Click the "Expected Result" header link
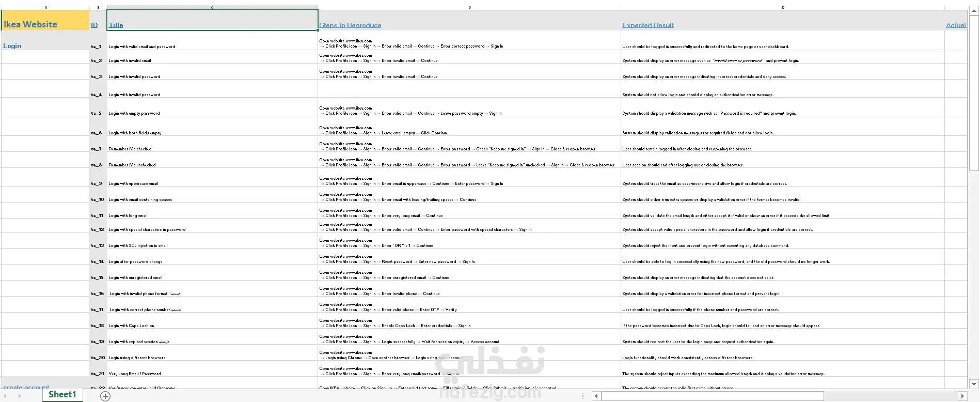Screen dimensions: 980x402 tap(648, 25)
